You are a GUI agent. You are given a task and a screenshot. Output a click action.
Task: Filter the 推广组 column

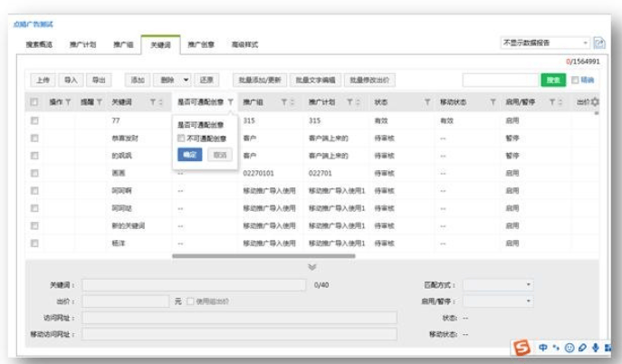click(284, 102)
